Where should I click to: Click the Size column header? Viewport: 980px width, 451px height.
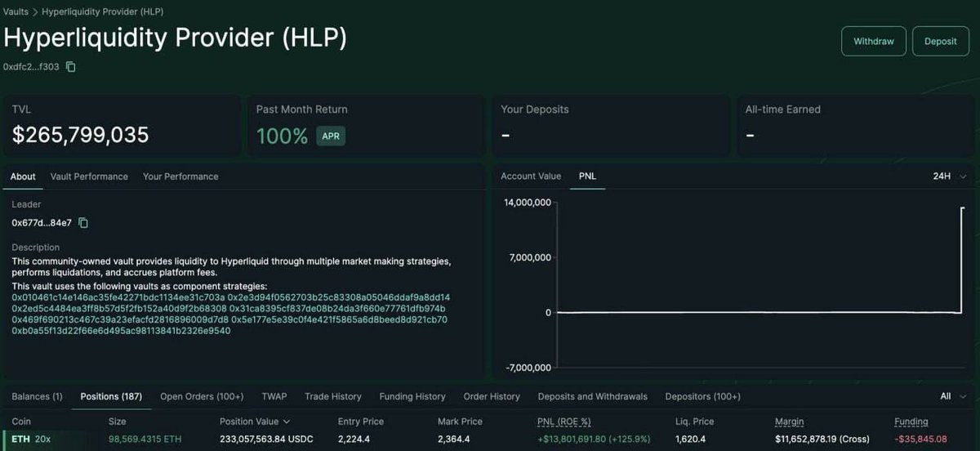(118, 422)
